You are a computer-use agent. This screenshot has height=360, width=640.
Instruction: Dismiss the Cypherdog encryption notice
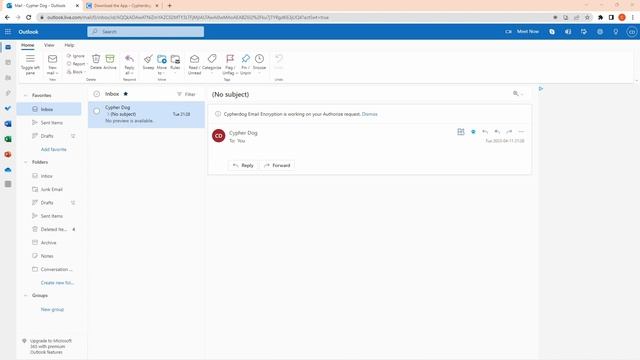369,114
